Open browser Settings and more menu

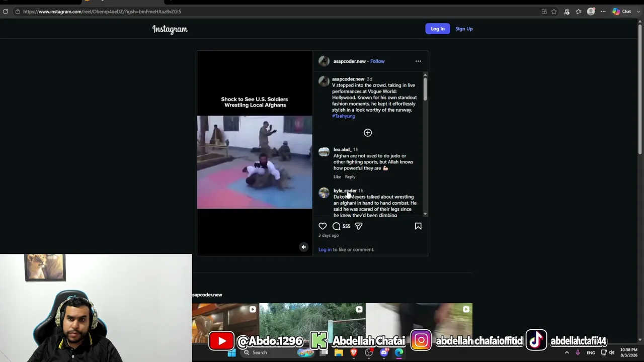pyautogui.click(x=603, y=12)
